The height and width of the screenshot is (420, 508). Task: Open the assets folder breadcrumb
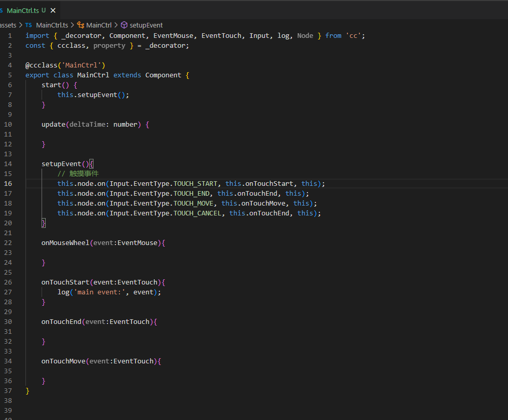[x=7, y=25]
